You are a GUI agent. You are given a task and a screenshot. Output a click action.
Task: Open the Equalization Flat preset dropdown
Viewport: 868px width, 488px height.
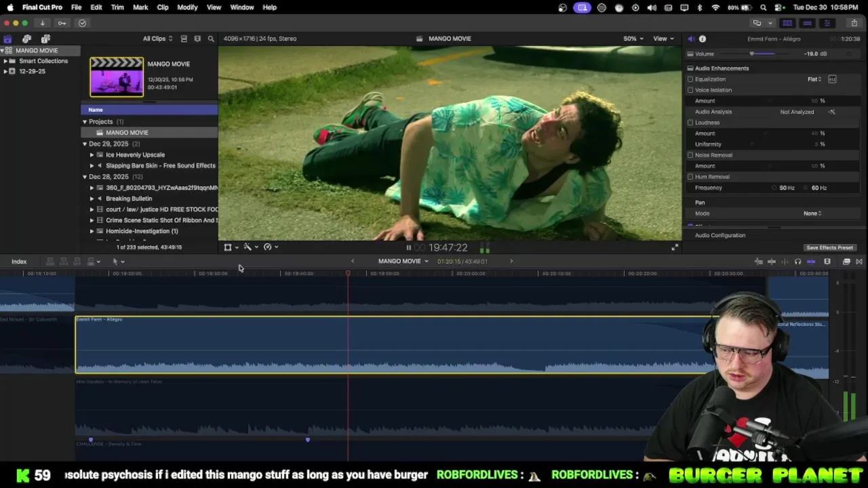(x=814, y=79)
